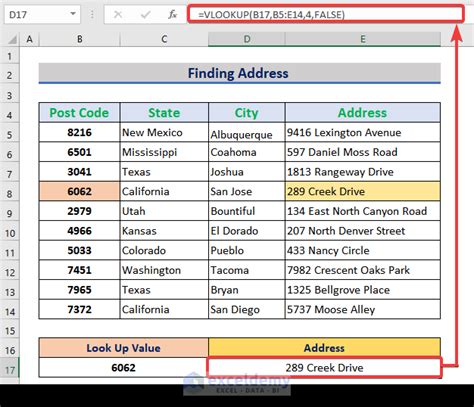Select column D header
This screenshot has height=407, width=474.
click(247, 39)
